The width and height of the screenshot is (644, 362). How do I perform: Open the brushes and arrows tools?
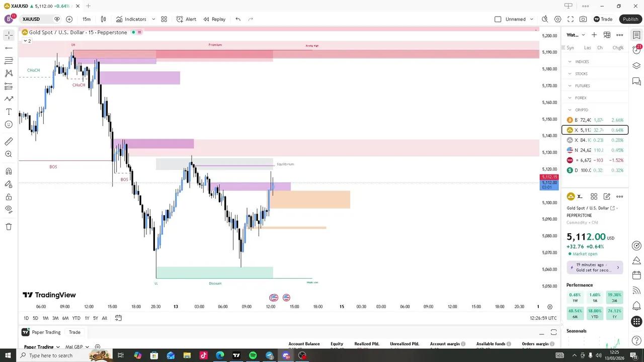pos(9,99)
